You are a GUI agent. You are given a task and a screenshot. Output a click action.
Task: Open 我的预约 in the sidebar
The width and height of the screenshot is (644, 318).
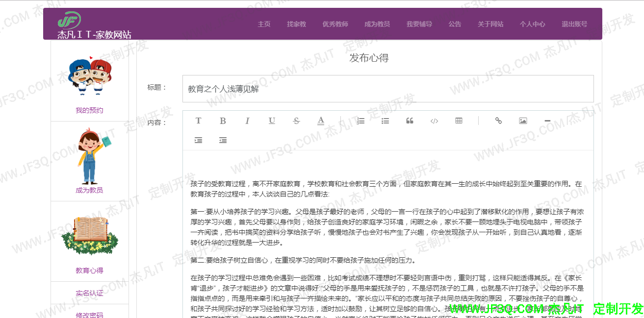(x=89, y=110)
